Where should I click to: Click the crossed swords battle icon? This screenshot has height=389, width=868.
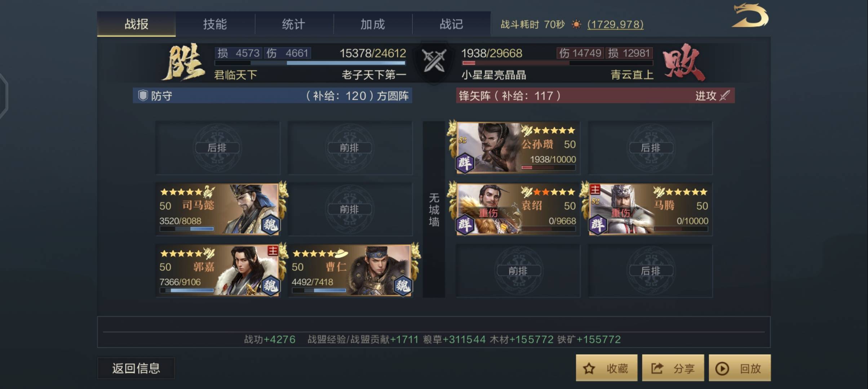click(x=434, y=60)
